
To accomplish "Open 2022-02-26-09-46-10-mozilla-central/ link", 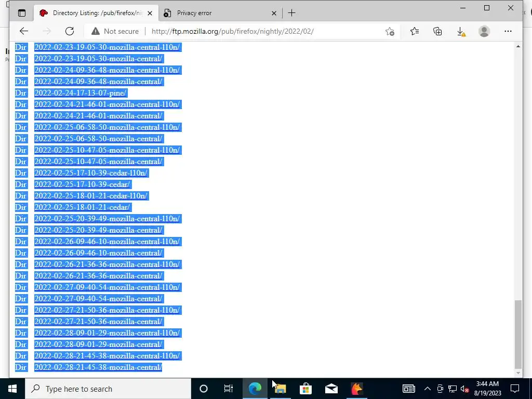I will (98, 253).
